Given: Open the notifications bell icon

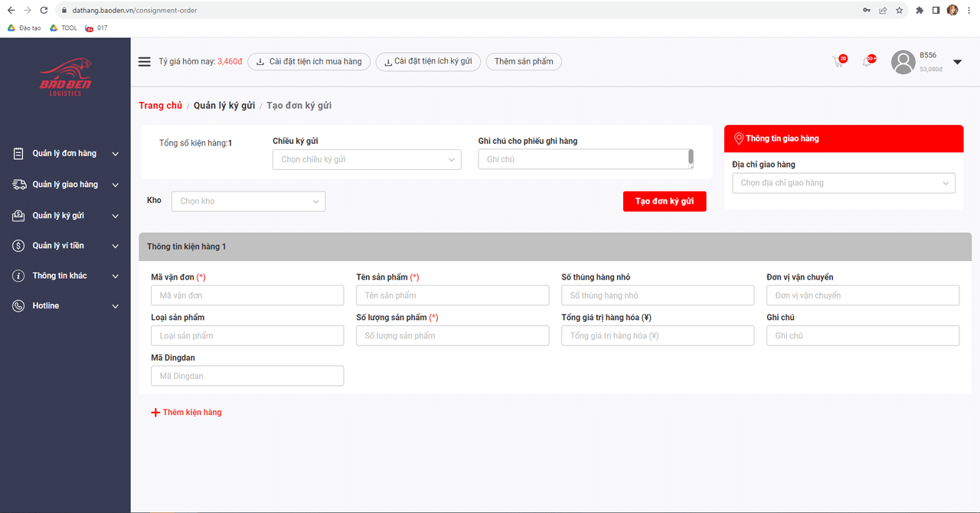Looking at the screenshot, I should [x=867, y=62].
